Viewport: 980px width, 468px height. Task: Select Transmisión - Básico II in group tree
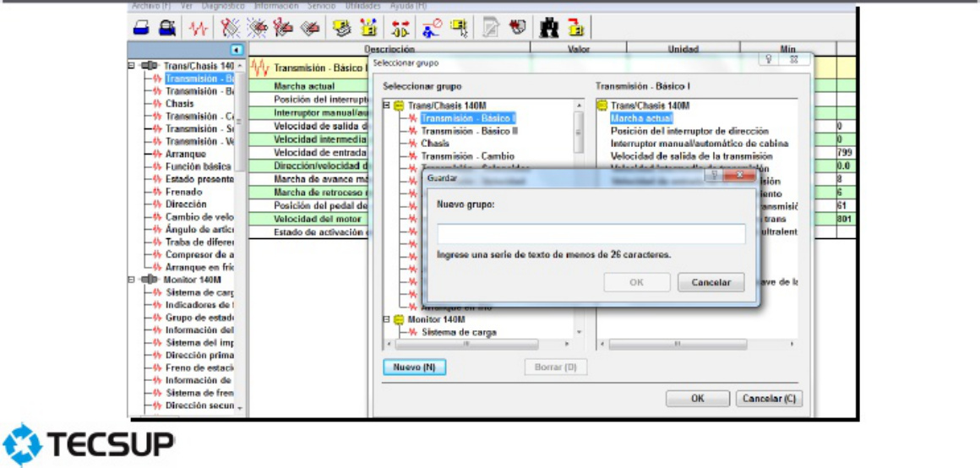pos(469,131)
